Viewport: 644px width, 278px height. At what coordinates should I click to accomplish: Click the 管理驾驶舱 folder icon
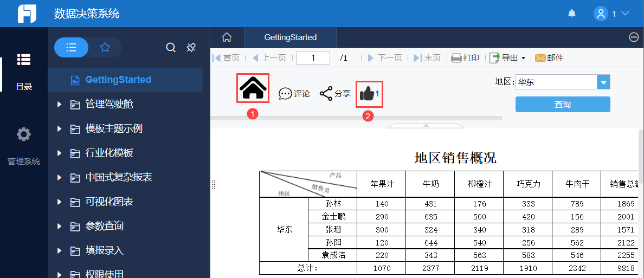coord(75,105)
